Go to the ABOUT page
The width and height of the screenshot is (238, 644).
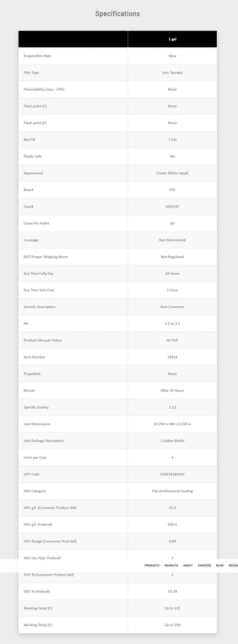[x=188, y=566]
